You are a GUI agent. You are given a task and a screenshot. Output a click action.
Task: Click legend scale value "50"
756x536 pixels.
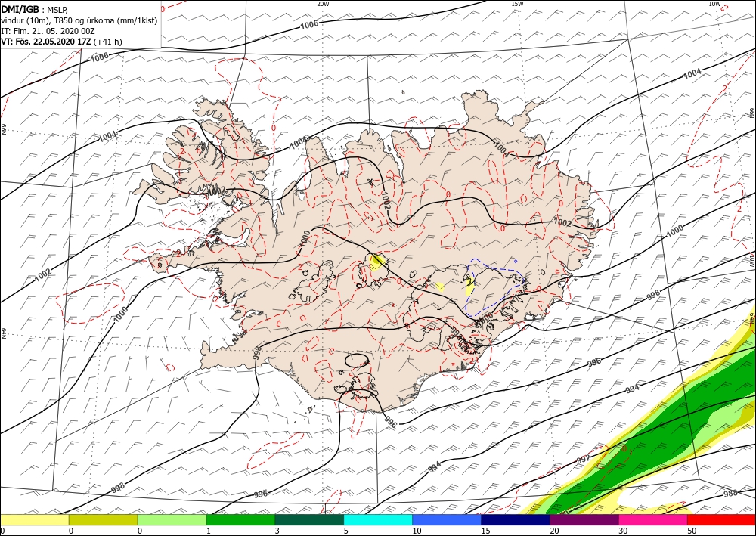coord(692,531)
